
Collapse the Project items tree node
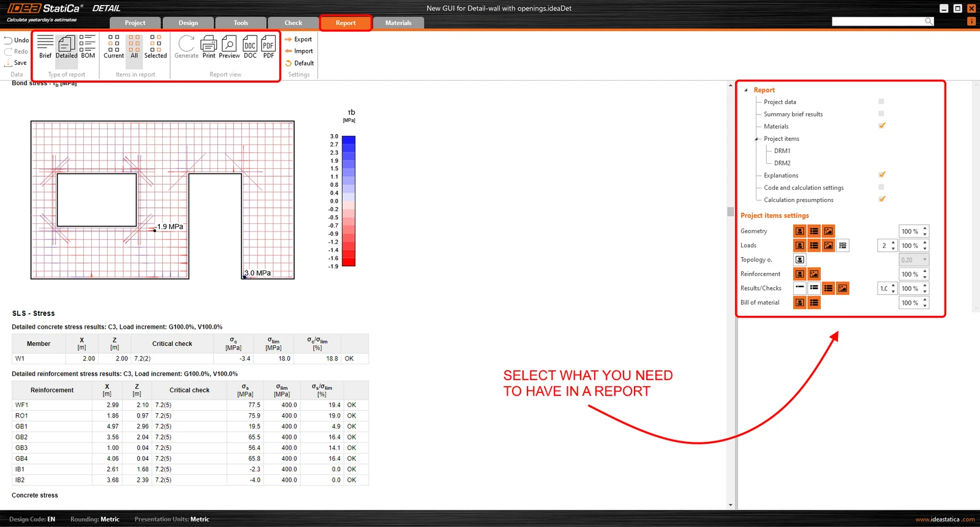(x=756, y=139)
